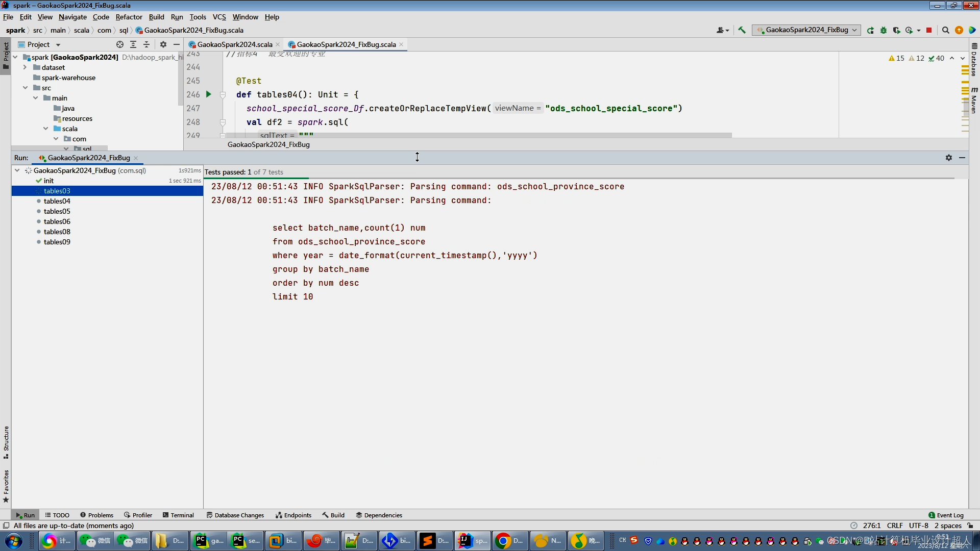Viewport: 980px width, 551px height.
Task: Toggle read-only lock icon in status bar
Action: (970, 525)
